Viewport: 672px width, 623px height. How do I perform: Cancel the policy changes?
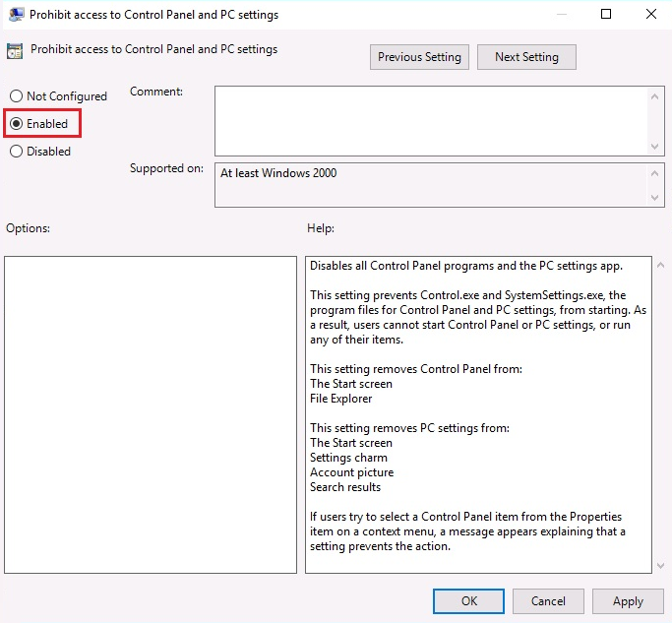coord(548,601)
